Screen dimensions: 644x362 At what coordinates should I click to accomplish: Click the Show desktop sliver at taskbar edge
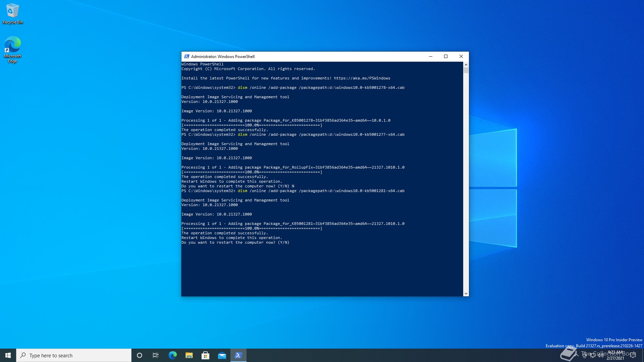click(x=643, y=355)
